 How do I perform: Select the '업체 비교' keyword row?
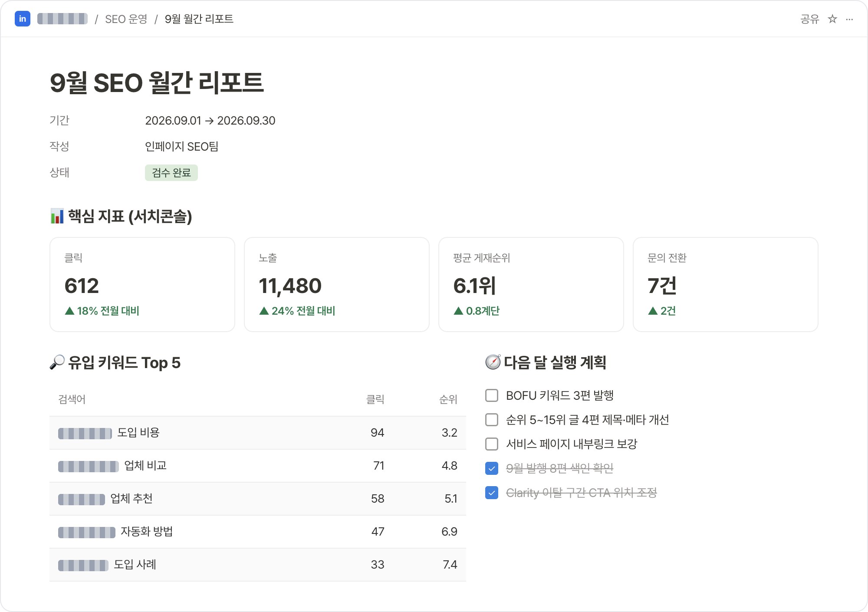[x=258, y=466]
